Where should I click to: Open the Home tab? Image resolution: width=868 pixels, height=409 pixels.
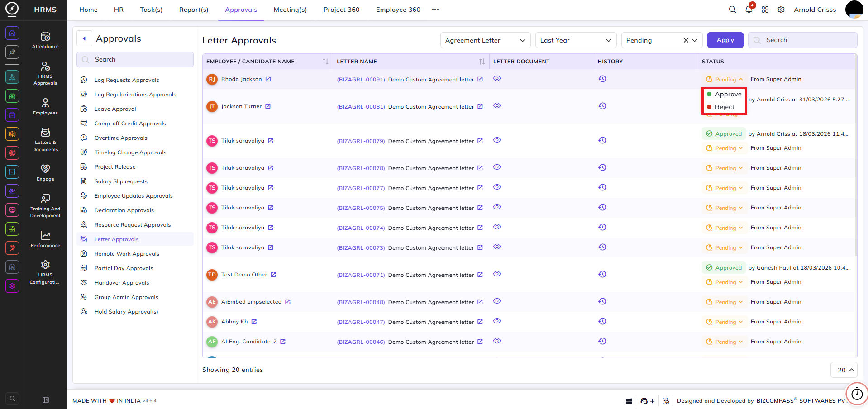88,10
